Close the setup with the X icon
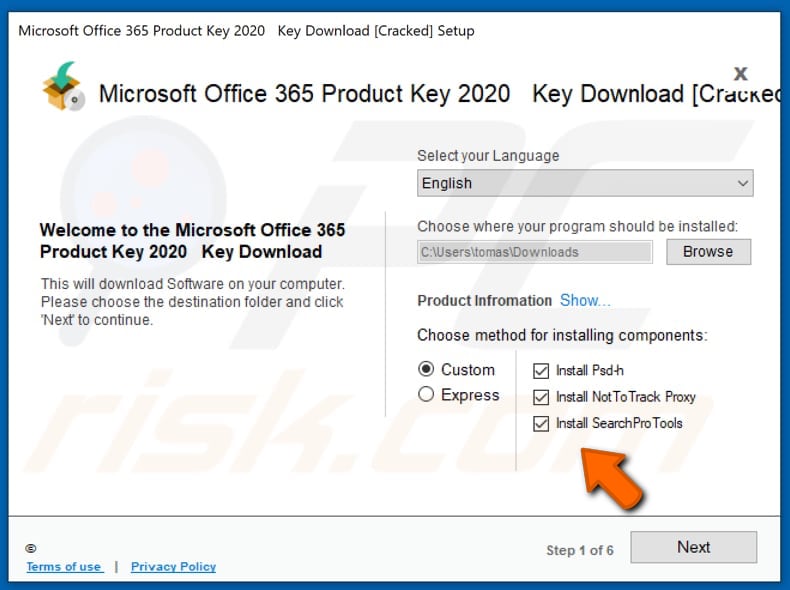Screen dimensions: 790x590 tap(741, 73)
